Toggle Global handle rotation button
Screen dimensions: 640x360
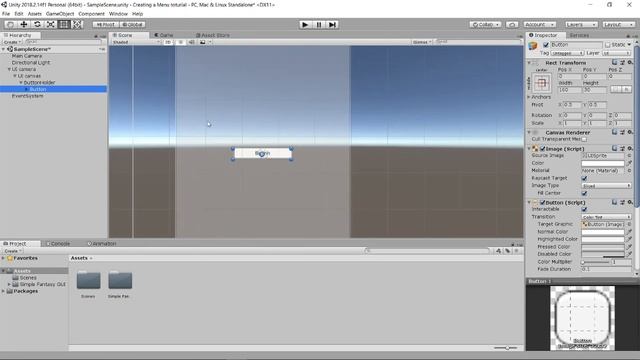coord(133,24)
